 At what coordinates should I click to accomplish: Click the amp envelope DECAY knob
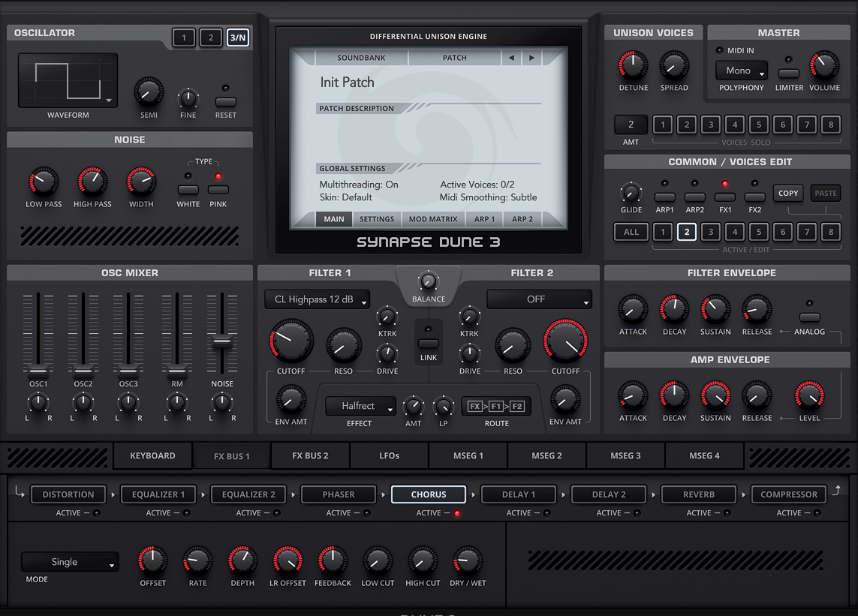pyautogui.click(x=674, y=395)
